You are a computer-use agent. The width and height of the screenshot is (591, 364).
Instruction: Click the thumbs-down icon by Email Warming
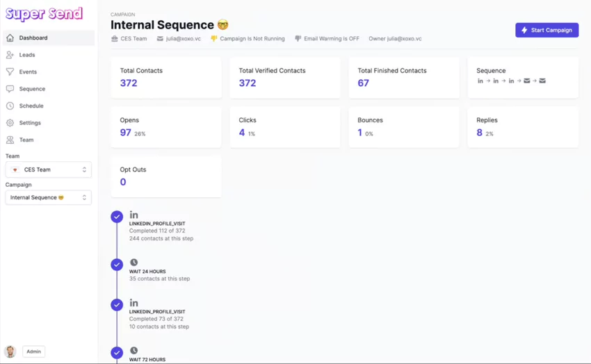[x=298, y=38]
